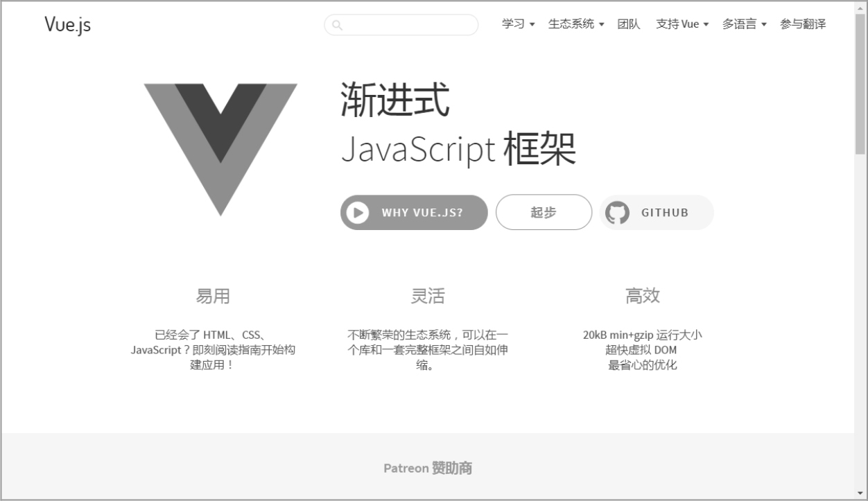The image size is (868, 501).
Task: Click the vertical scrollbar thumb
Action: pyautogui.click(x=860, y=84)
